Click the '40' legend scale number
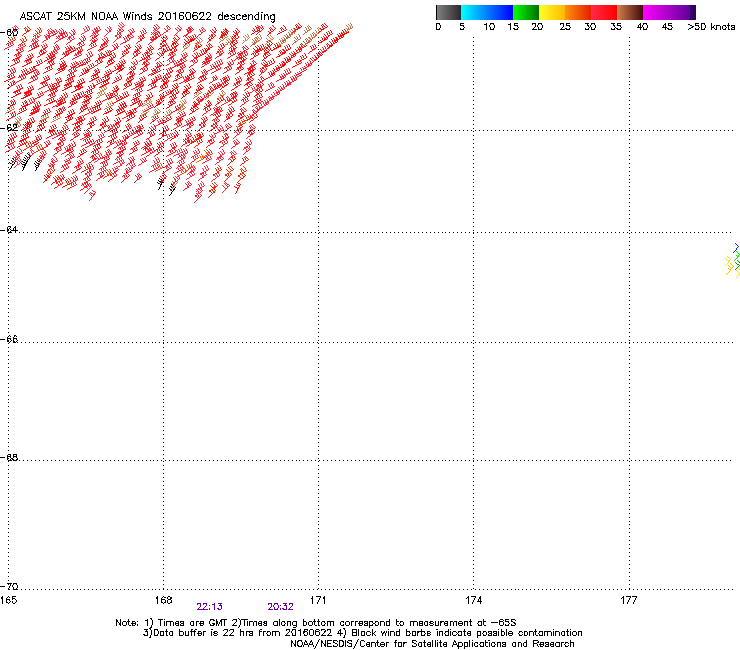The width and height of the screenshot is (740, 650). coord(642,27)
